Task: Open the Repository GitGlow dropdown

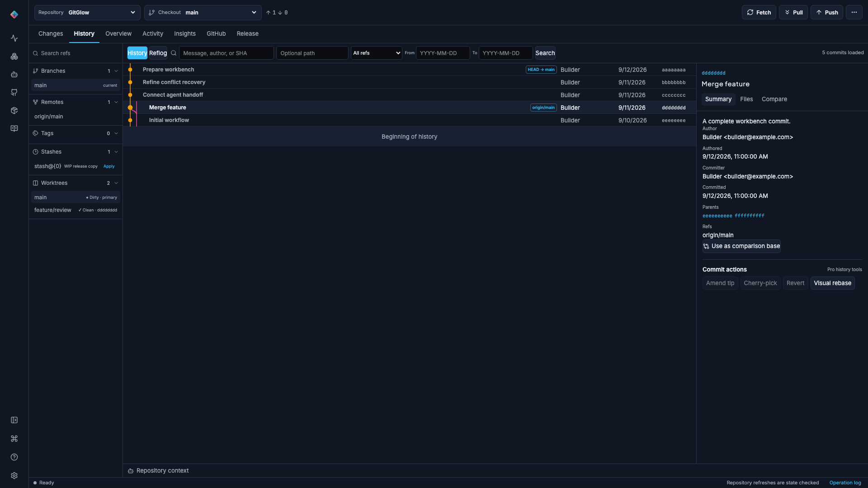Action: pos(87,13)
